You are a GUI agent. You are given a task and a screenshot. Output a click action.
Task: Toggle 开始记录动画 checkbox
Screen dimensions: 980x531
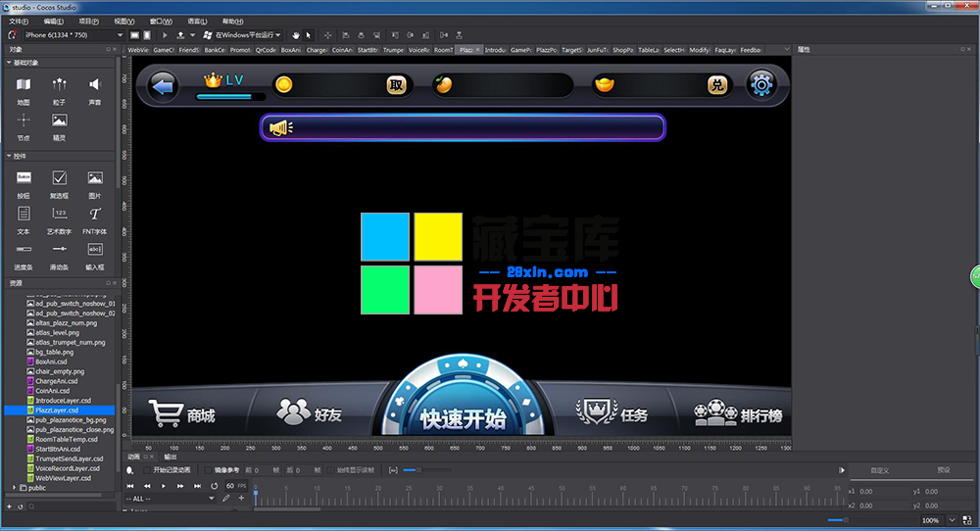click(147, 470)
